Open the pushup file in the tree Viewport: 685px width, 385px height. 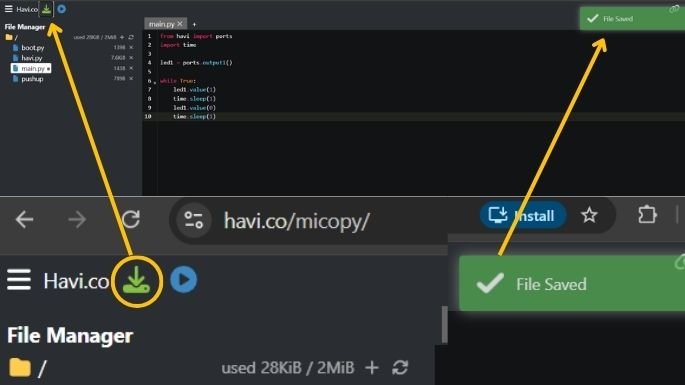tap(32, 79)
